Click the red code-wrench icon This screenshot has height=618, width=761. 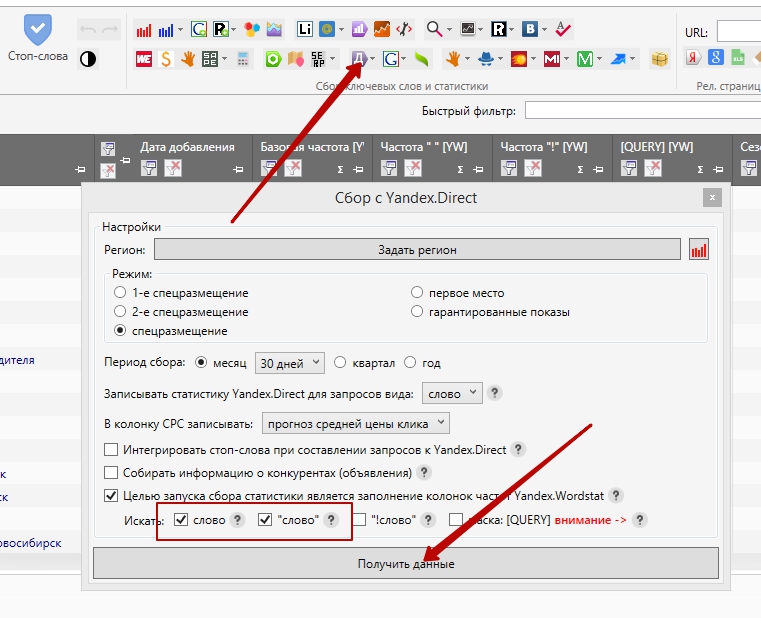404,30
